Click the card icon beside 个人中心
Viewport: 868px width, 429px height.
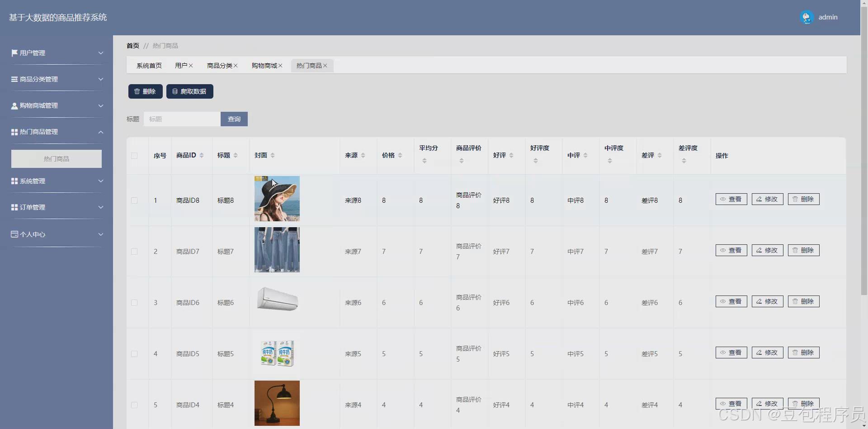tap(14, 234)
